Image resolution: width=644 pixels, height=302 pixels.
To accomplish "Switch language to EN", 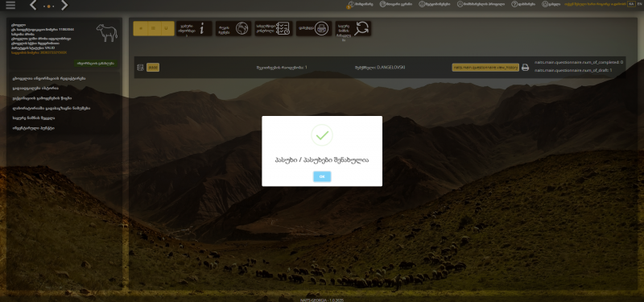I will [638, 4].
